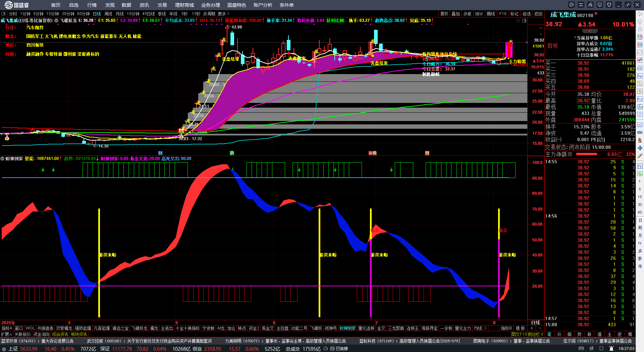Select the candlestick chart sidebar icon
644x352 pixels.
(x=640, y=60)
